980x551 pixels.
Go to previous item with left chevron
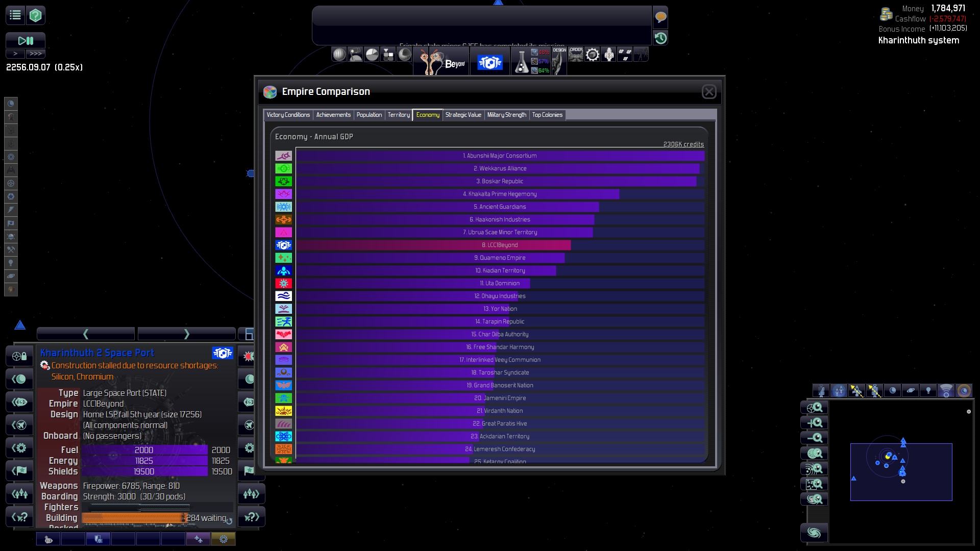tap(86, 334)
